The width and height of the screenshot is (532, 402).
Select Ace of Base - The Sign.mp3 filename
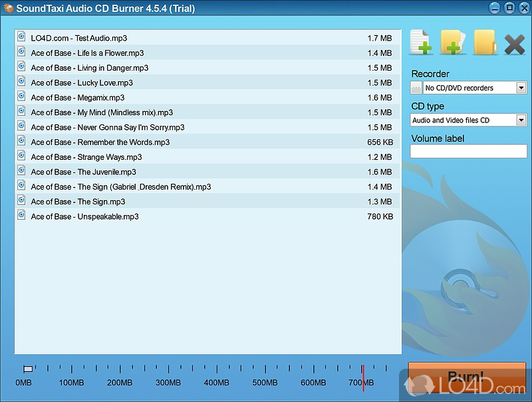tap(78, 202)
